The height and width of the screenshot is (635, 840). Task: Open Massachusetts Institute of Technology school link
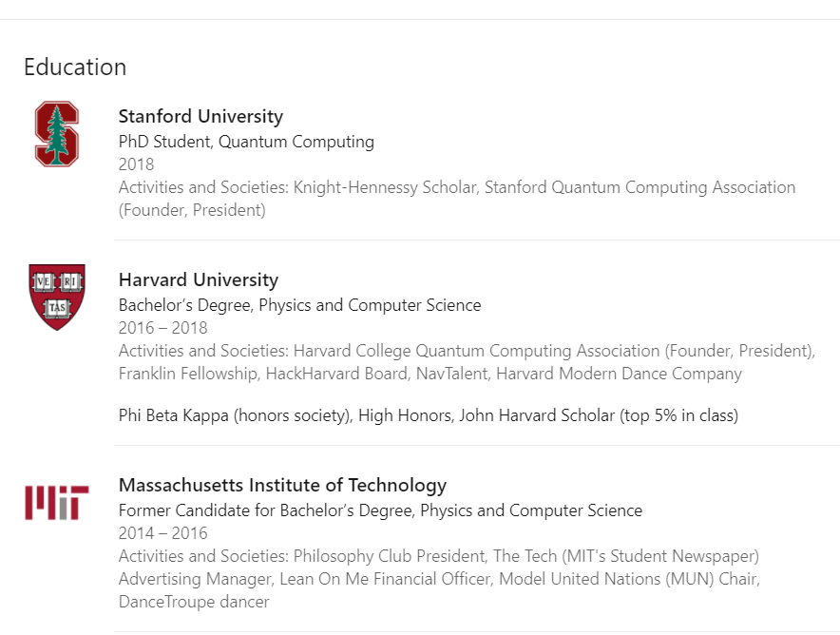(x=282, y=485)
